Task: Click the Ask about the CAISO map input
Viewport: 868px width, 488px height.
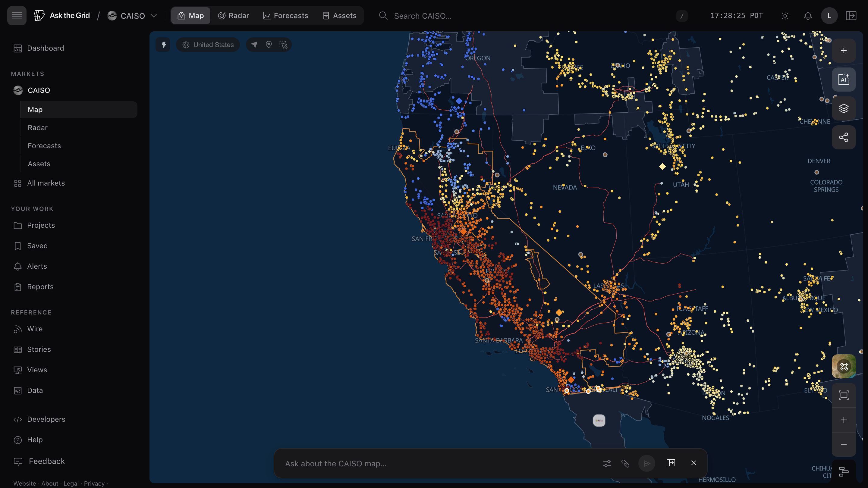Action: (x=438, y=463)
